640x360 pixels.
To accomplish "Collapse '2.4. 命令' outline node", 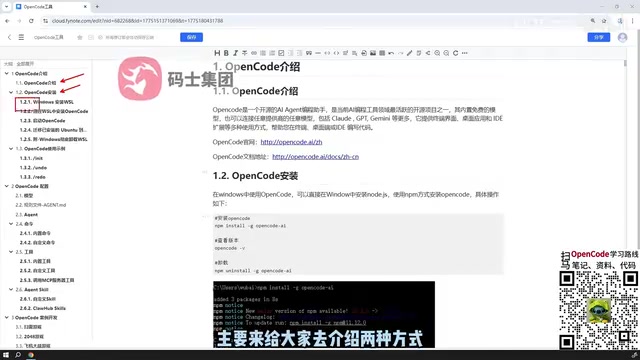I will coord(11,224).
